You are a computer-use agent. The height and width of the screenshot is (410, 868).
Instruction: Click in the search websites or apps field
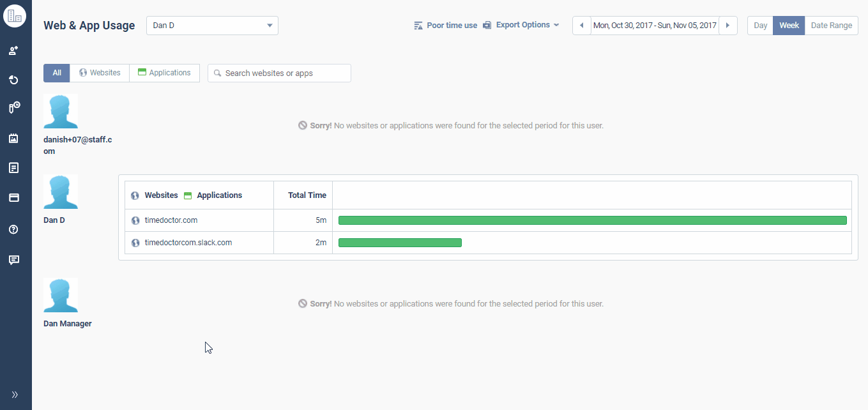[x=279, y=73]
